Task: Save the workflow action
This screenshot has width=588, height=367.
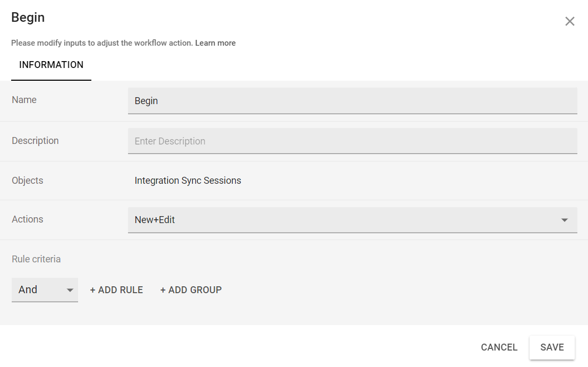Action: (552, 347)
